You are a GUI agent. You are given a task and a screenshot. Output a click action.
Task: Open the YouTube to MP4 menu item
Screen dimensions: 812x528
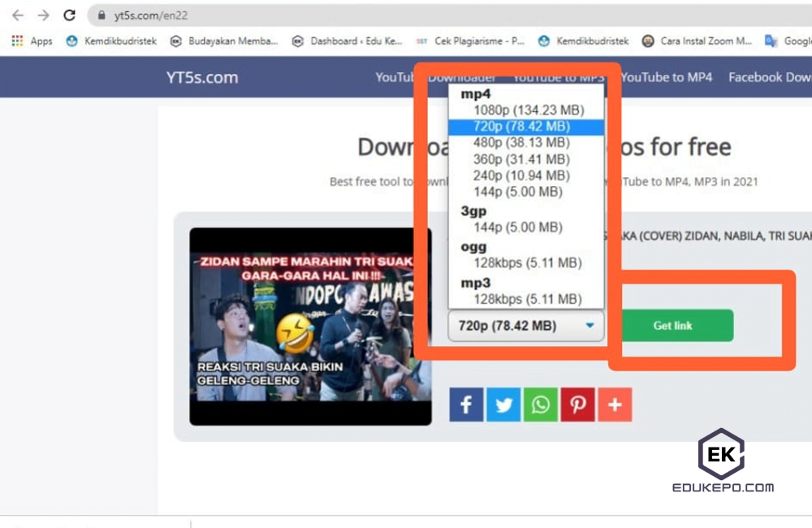[667, 77]
